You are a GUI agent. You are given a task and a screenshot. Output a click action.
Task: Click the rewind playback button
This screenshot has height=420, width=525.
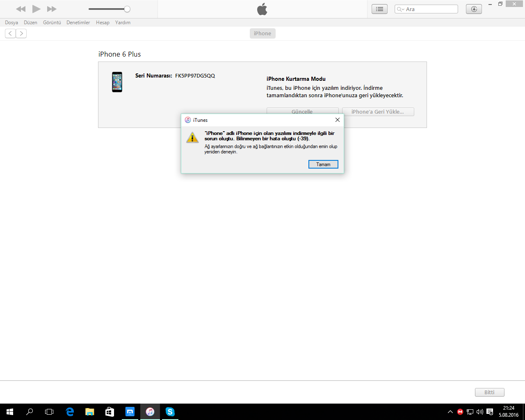21,9
